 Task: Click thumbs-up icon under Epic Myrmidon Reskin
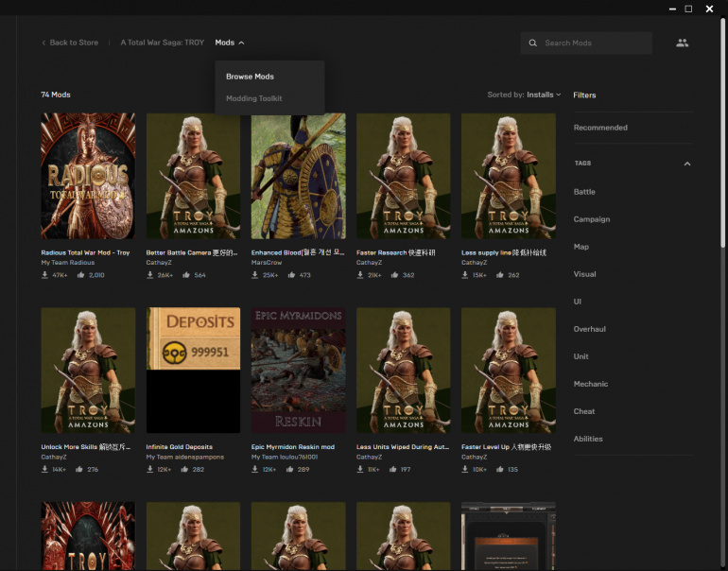[x=292, y=469]
